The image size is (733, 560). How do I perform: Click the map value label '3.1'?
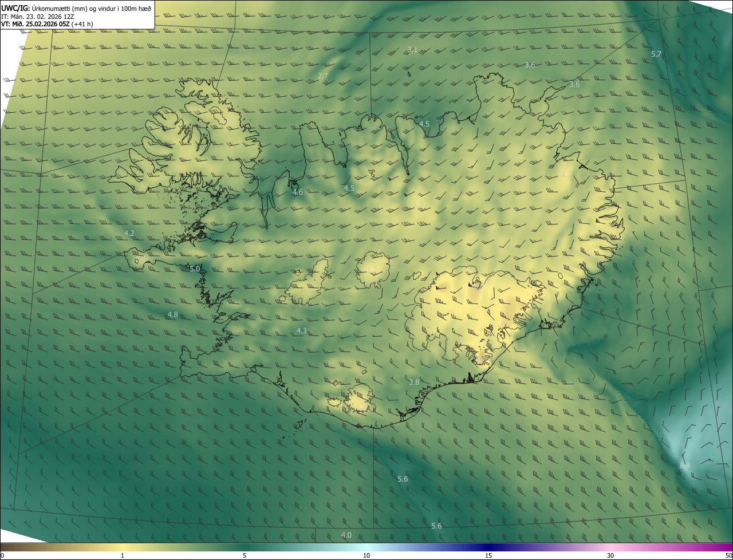click(412, 50)
